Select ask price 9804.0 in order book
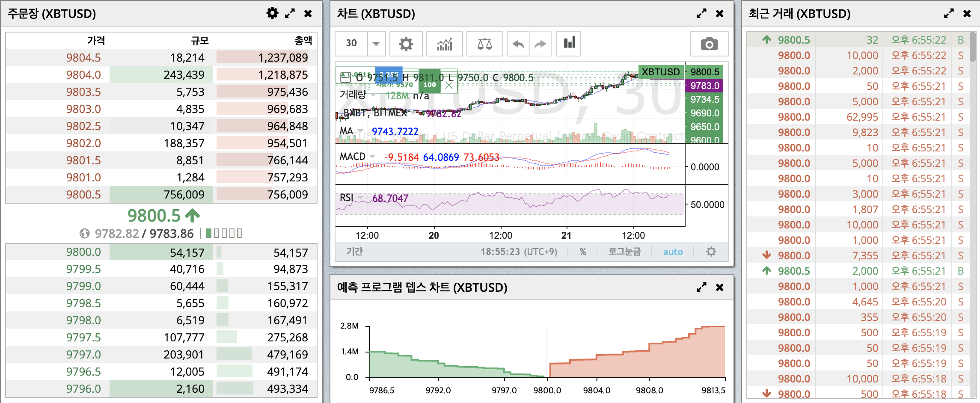 pyautogui.click(x=83, y=75)
